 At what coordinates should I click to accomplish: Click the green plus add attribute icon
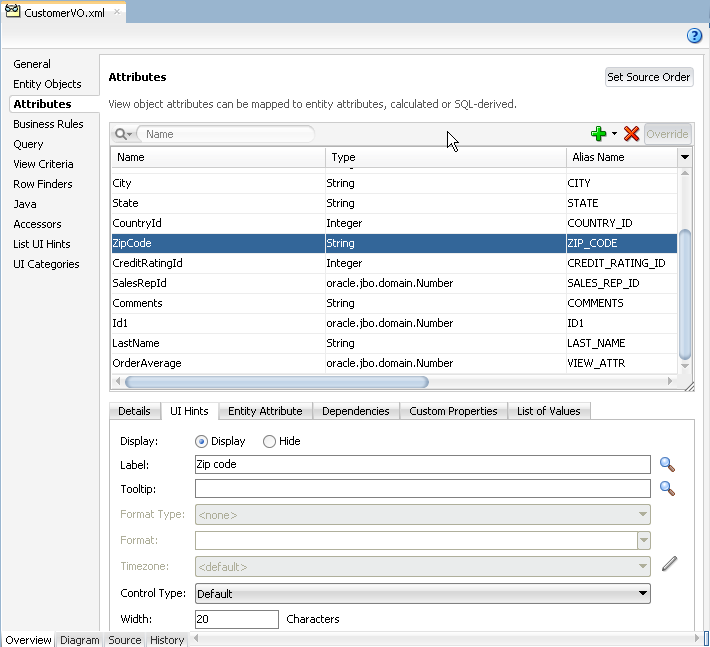click(x=598, y=134)
